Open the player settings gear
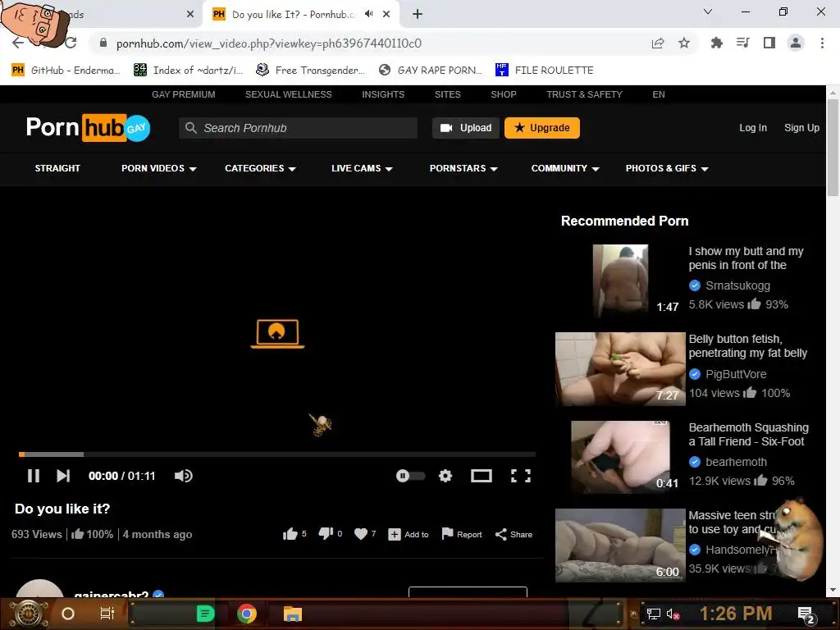Viewport: 840px width, 630px height. click(445, 476)
